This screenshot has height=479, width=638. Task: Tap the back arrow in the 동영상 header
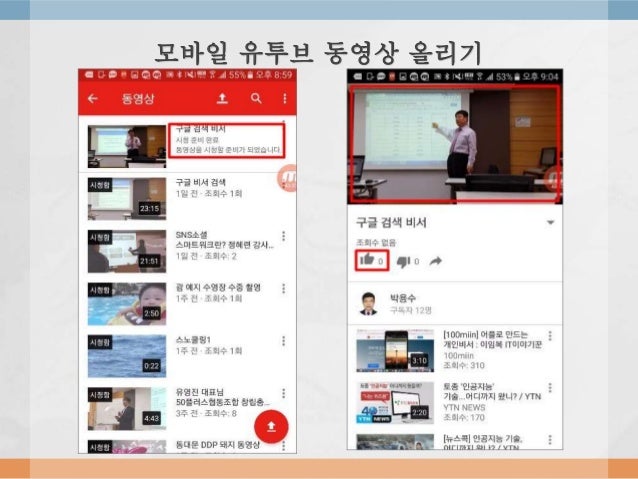pyautogui.click(x=93, y=98)
